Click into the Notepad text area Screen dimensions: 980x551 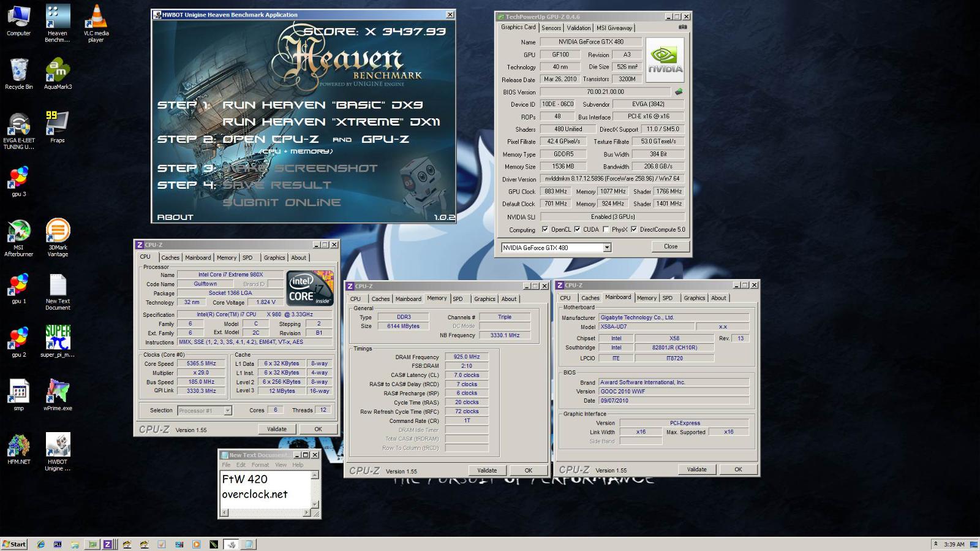click(265, 489)
